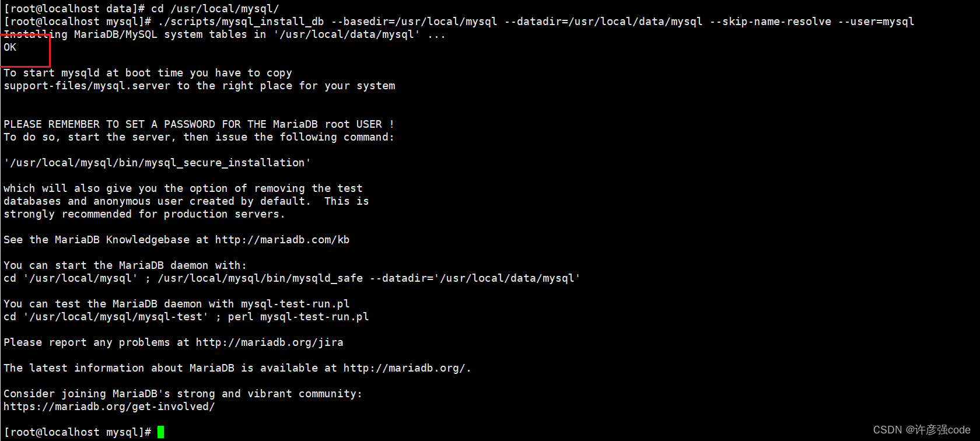The image size is (980, 441).
Task: Click the green terminal cursor block
Action: pyautogui.click(x=161, y=432)
